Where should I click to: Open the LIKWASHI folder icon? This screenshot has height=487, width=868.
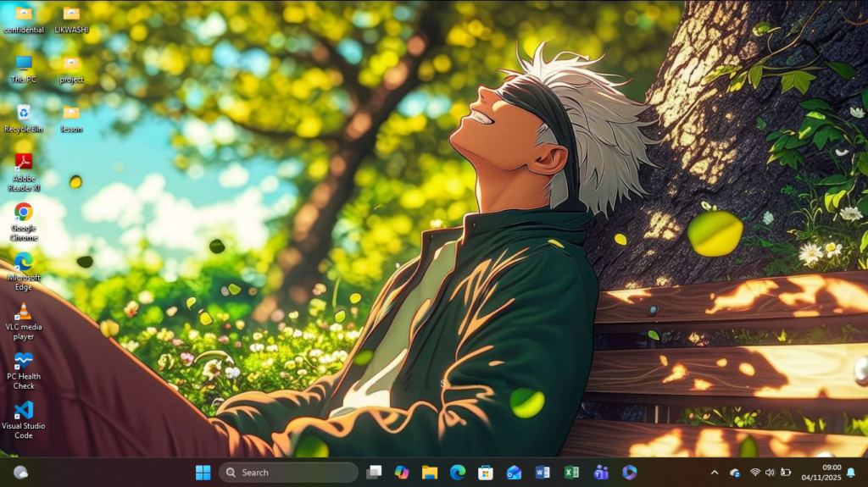point(71,19)
